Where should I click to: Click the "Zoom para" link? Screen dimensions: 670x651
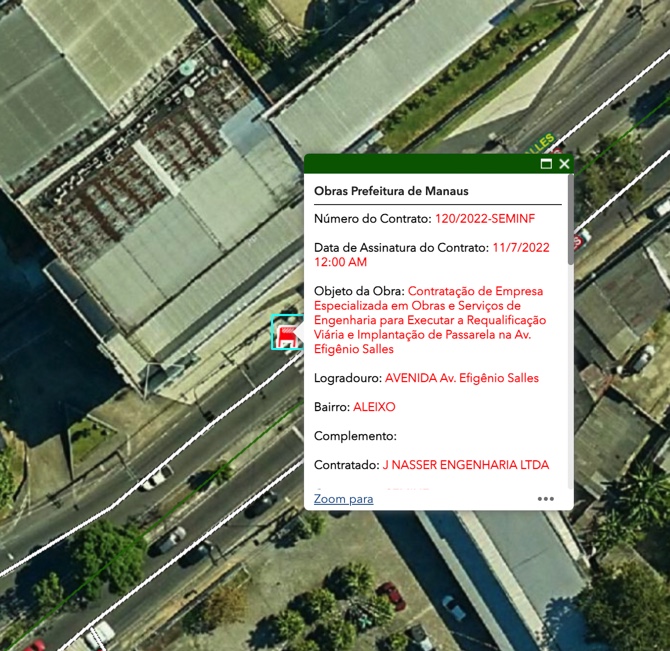[343, 498]
